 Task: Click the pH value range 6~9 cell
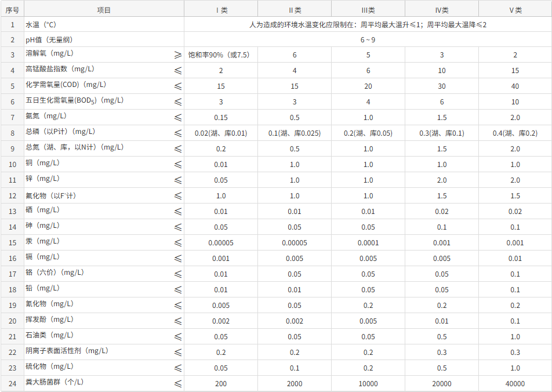368,40
